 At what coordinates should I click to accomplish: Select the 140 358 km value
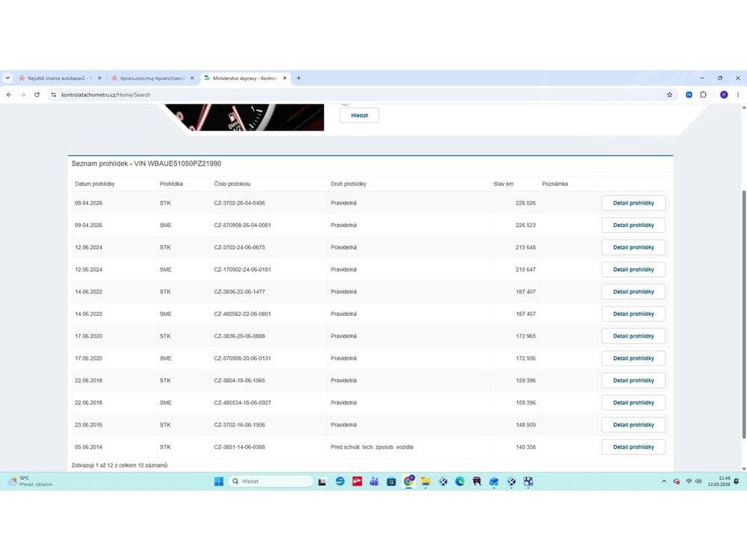point(525,447)
